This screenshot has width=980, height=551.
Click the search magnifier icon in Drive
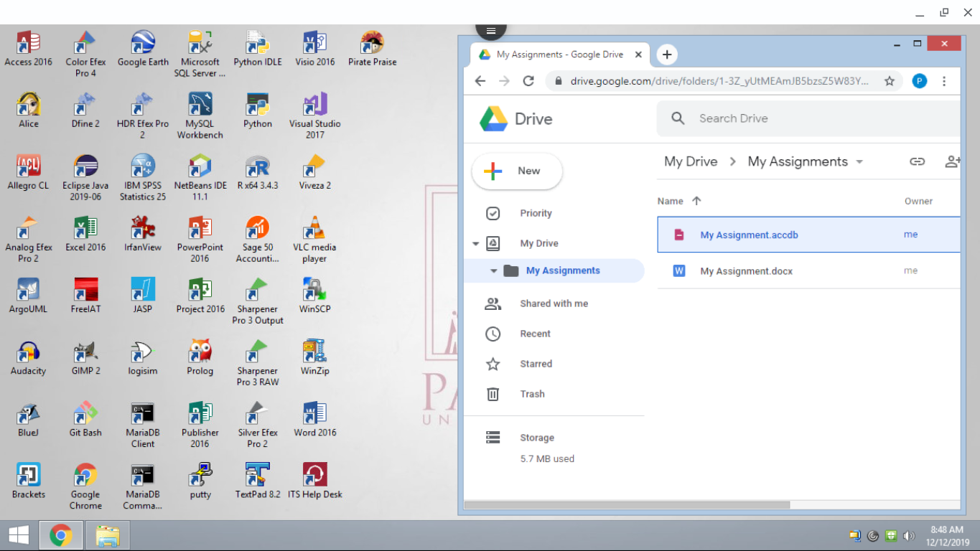click(678, 118)
